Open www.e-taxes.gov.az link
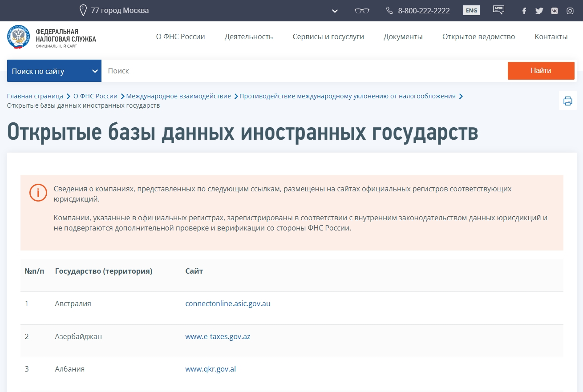Image resolution: width=583 pixels, height=392 pixels. tap(218, 336)
